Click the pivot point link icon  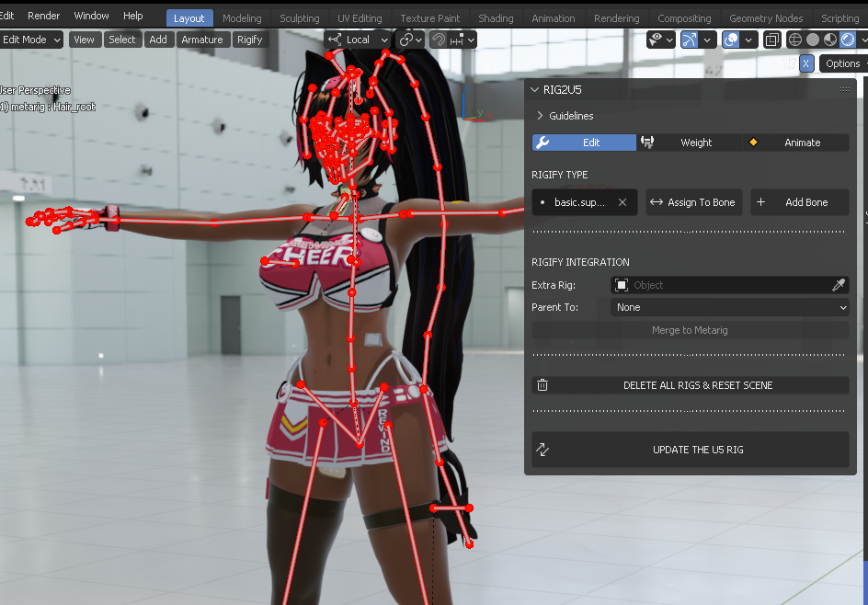[405, 40]
